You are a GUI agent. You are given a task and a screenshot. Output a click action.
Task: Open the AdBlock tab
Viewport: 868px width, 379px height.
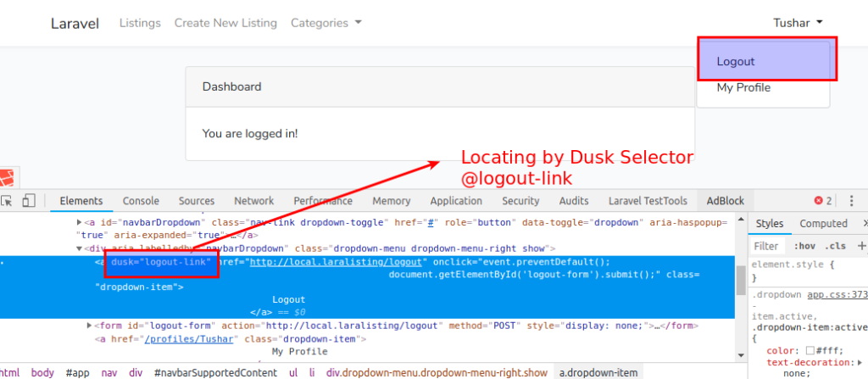pyautogui.click(x=726, y=201)
